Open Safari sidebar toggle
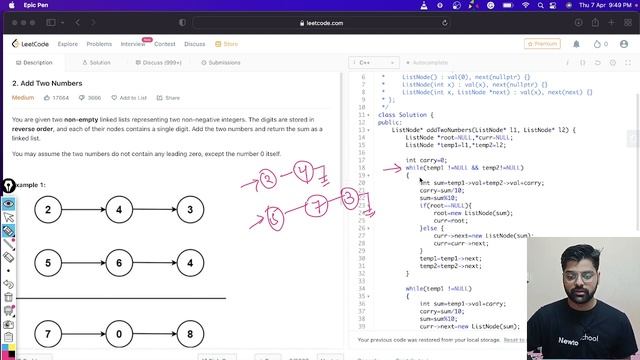This screenshot has height=360, width=640. tap(51, 22)
